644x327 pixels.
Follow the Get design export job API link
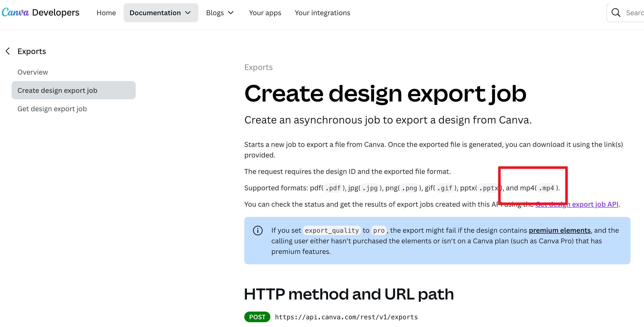(x=577, y=204)
